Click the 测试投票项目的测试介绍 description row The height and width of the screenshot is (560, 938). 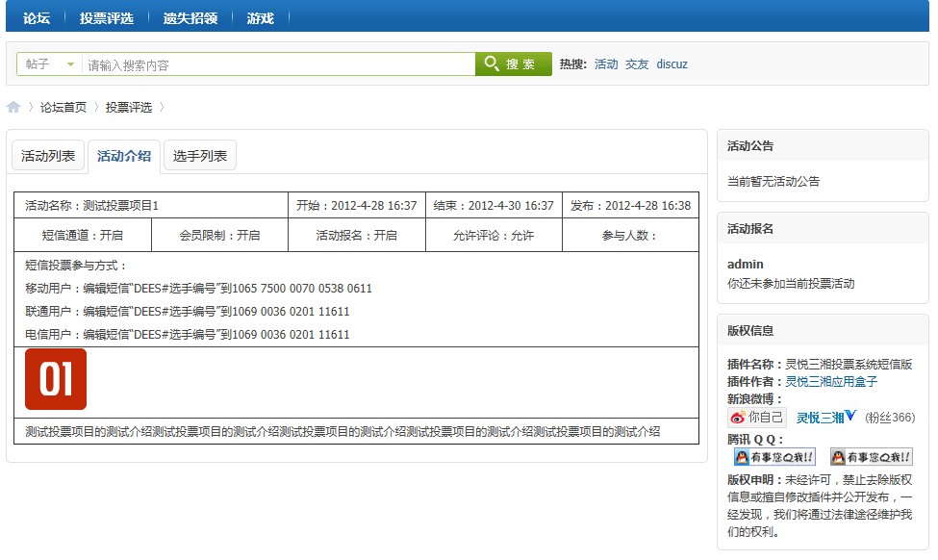tap(356, 431)
